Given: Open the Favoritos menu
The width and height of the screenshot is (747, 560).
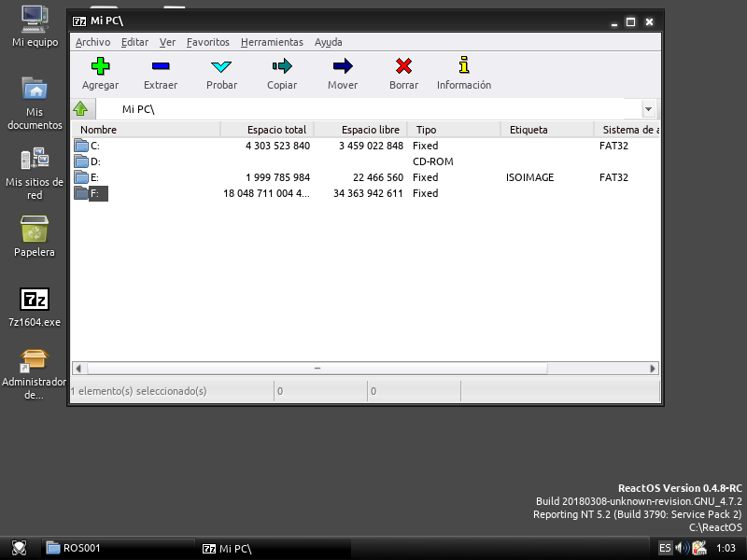Looking at the screenshot, I should (x=207, y=42).
